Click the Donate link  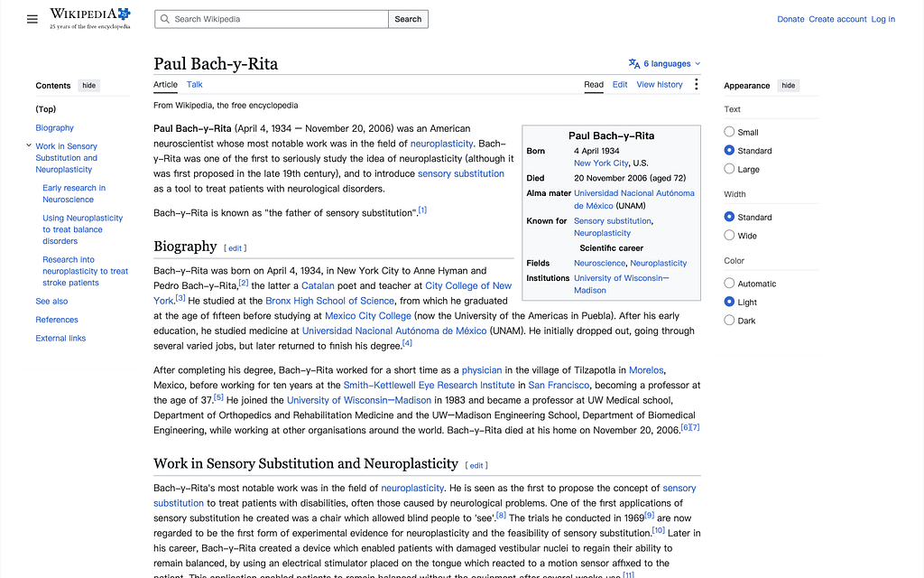[790, 19]
